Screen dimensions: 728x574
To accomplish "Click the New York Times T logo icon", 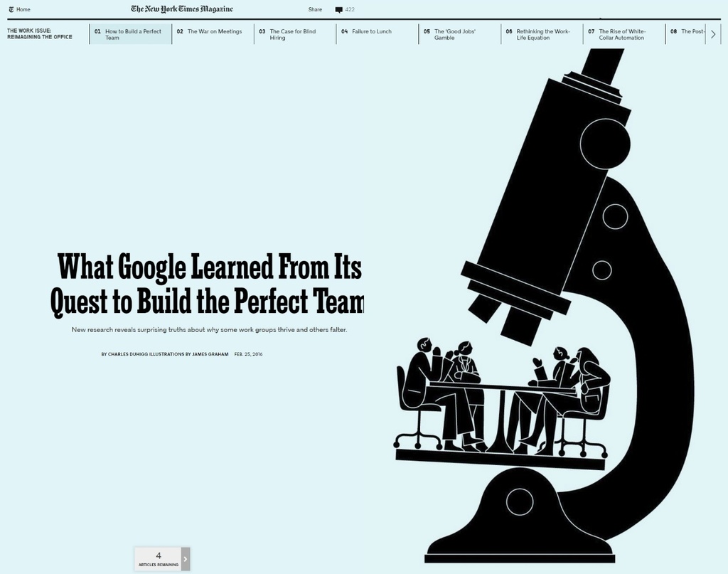I will pyautogui.click(x=11, y=9).
